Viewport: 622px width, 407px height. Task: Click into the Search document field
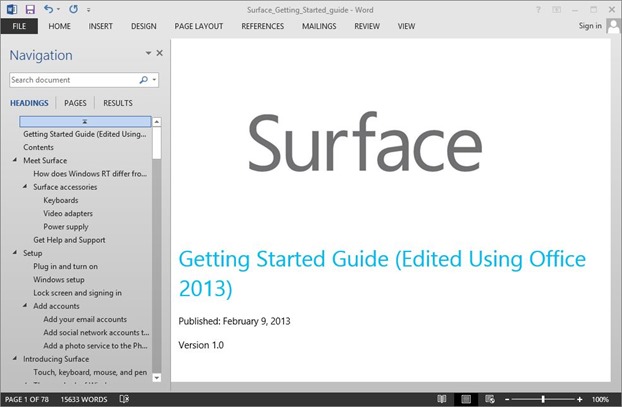(73, 80)
